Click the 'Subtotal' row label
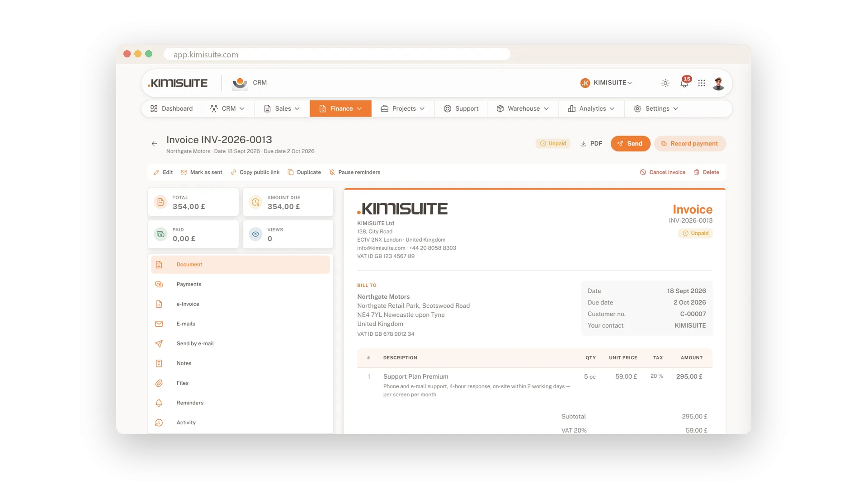Screen dimensions: 868x488 [x=573, y=417]
